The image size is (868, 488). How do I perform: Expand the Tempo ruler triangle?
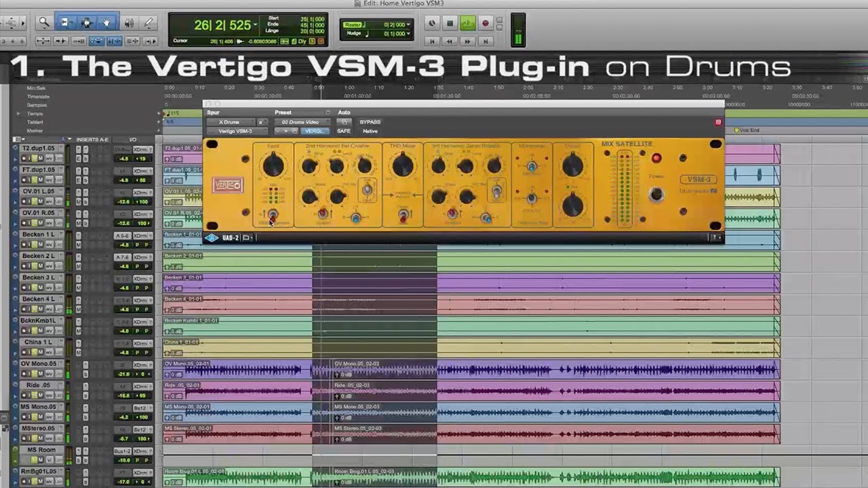(x=19, y=114)
